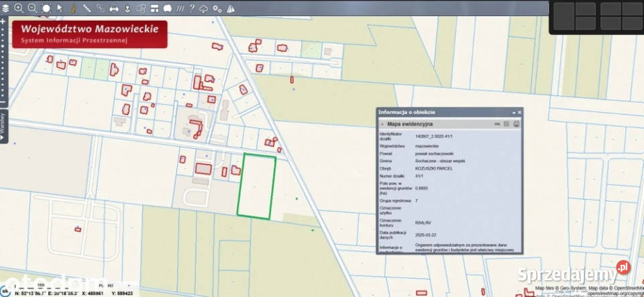Collapse the Mapa ewidencyjna section
This screenshot has width=644, height=297.
383,124
